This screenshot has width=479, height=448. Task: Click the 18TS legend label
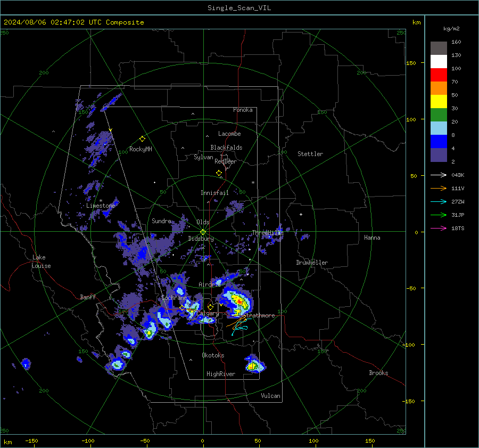[458, 228]
